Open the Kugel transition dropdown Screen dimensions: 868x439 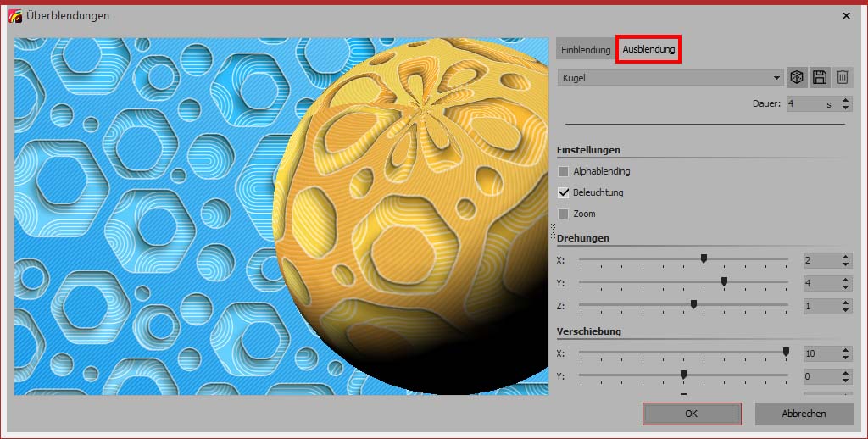[x=670, y=78]
